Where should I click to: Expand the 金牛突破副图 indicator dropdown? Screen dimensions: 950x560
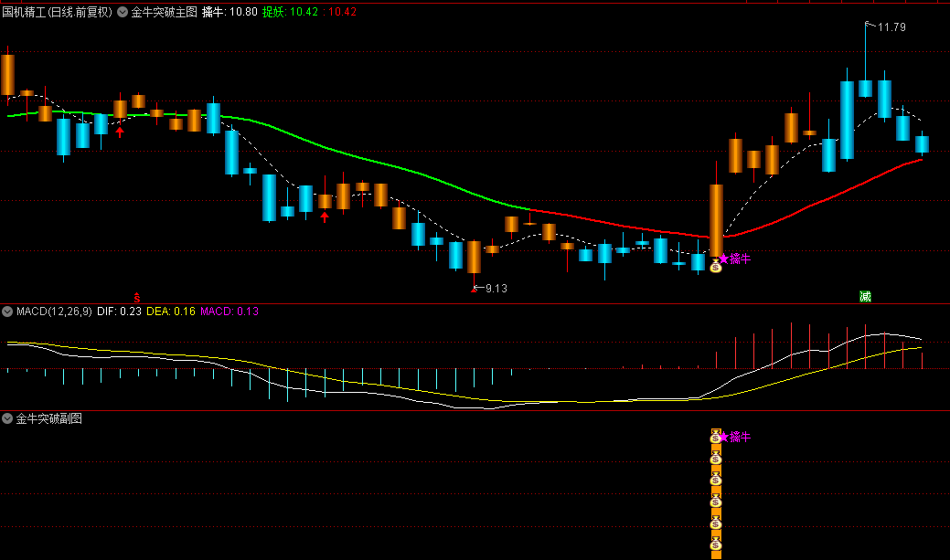coord(7,418)
